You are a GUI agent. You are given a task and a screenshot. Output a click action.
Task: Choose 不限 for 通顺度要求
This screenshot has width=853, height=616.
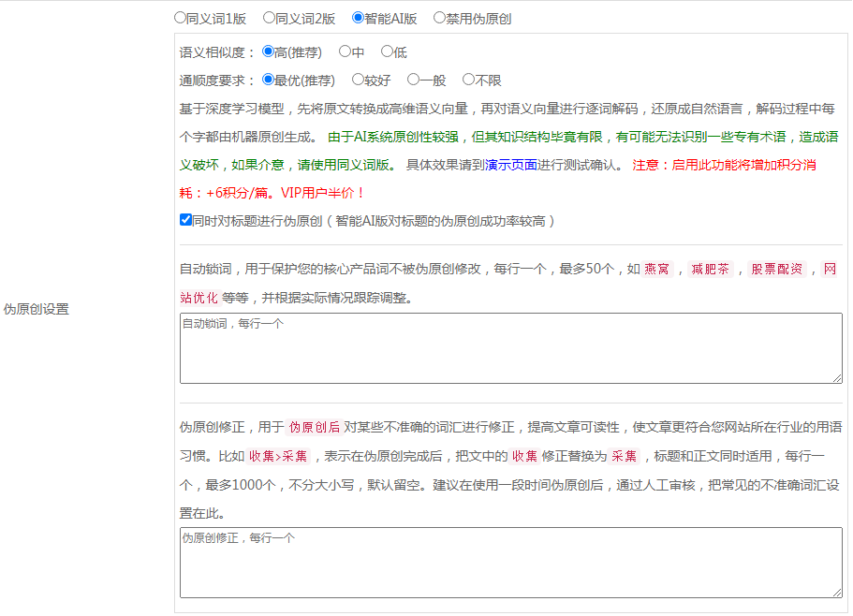468,80
